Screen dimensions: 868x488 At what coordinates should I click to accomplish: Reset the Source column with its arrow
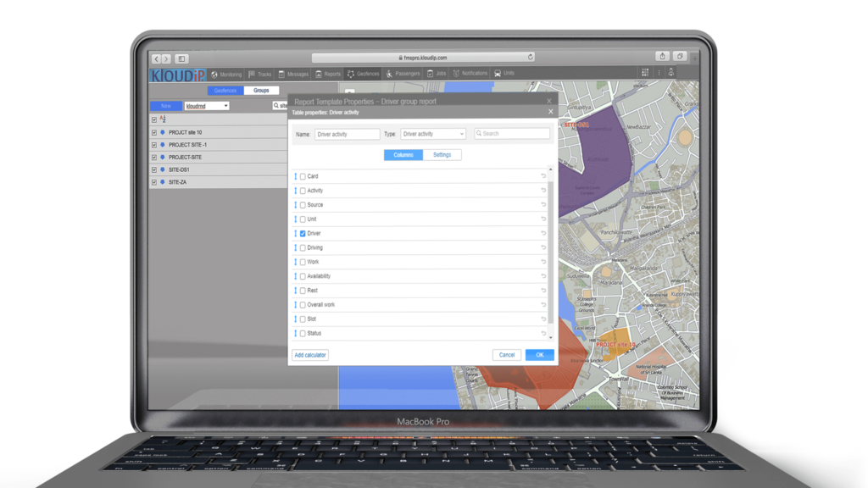543,205
